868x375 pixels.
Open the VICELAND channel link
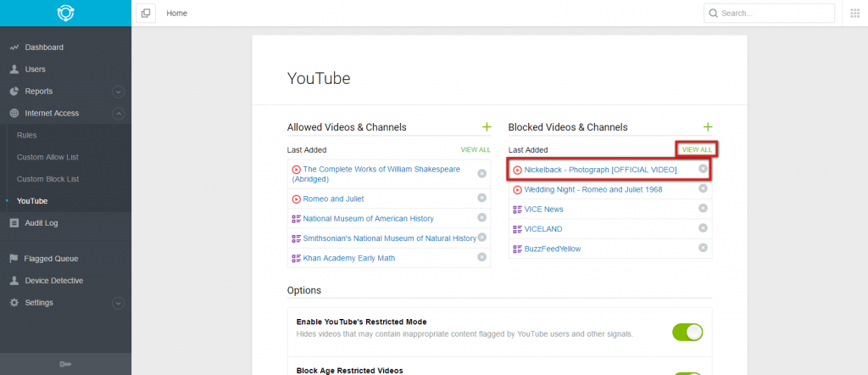pyautogui.click(x=543, y=229)
